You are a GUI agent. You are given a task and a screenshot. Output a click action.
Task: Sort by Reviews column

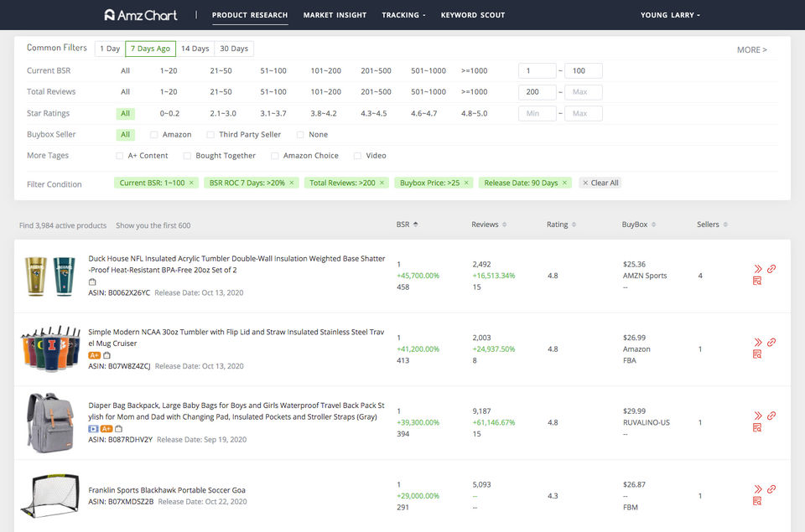489,225
